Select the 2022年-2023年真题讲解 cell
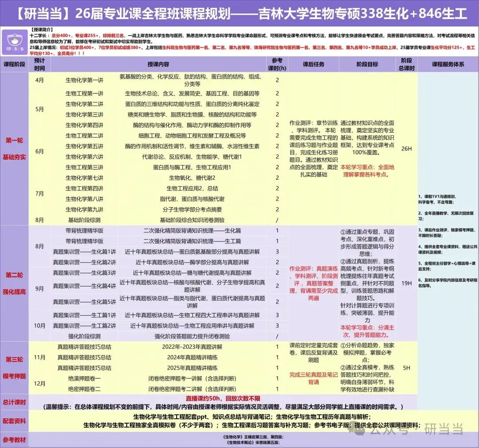The width and height of the screenshot is (479, 448). [x=192, y=347]
